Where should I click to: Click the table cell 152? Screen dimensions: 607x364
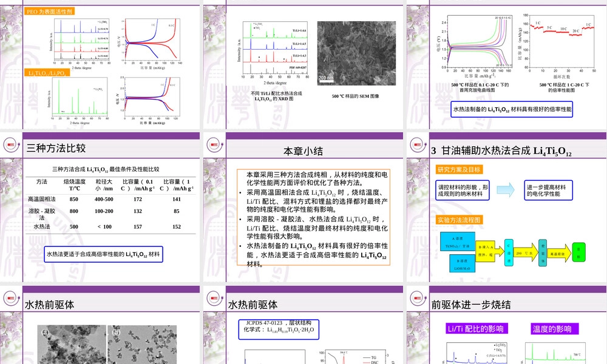(177, 227)
